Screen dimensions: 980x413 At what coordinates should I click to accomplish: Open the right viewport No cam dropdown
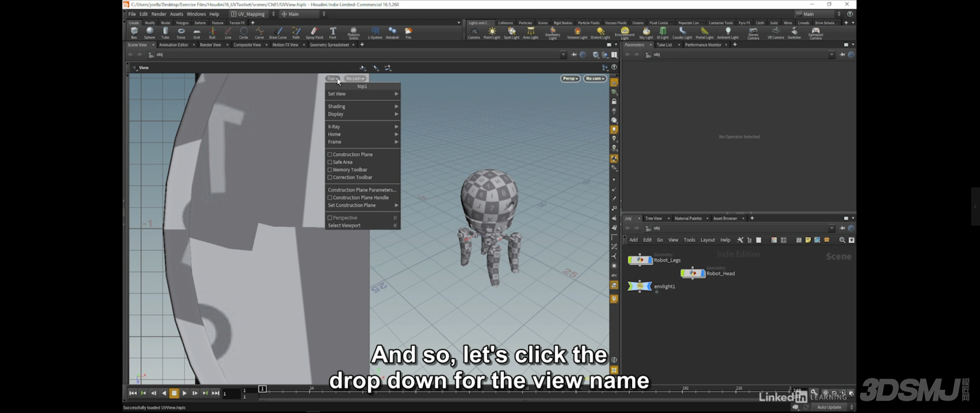595,78
